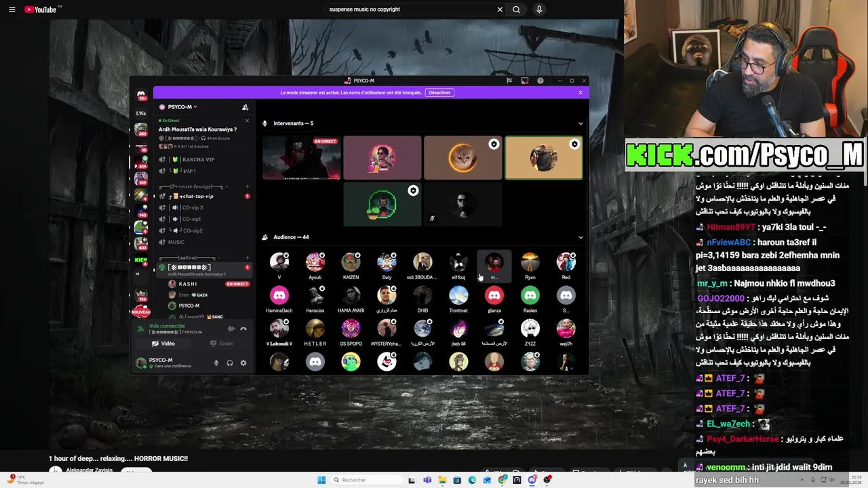This screenshot has width=868, height=488.
Task: Clear the YouTube search query
Action: click(500, 9)
